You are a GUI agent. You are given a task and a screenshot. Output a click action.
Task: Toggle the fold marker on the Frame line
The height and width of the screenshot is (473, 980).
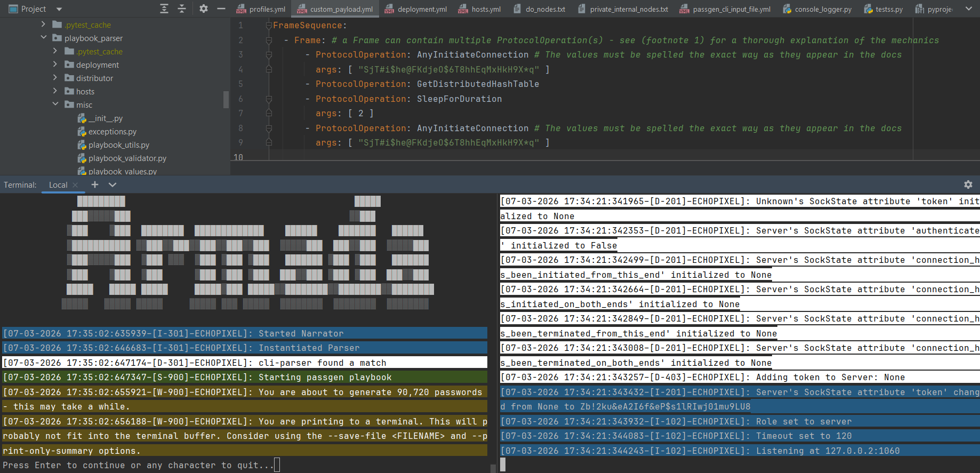(269, 41)
